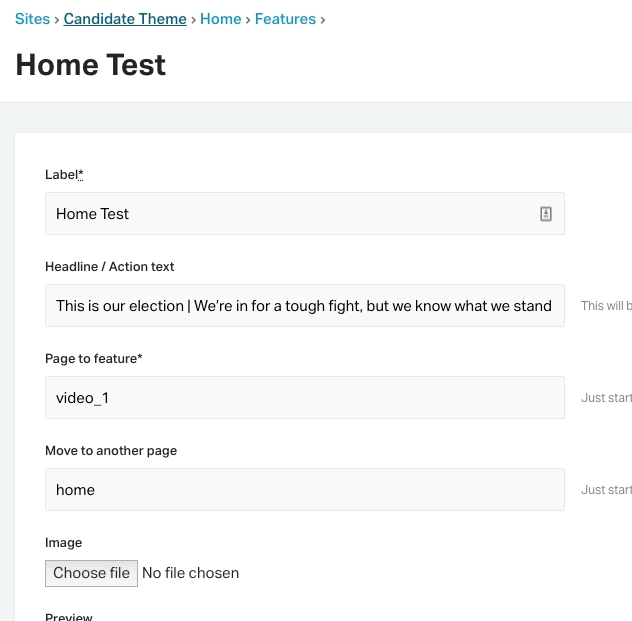
Task: Navigate to the Home breadcrumb
Action: click(220, 19)
